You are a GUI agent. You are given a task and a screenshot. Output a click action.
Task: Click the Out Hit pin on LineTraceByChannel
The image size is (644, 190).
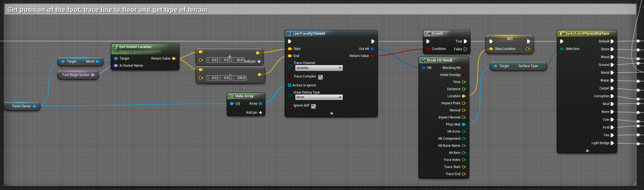pos(372,49)
